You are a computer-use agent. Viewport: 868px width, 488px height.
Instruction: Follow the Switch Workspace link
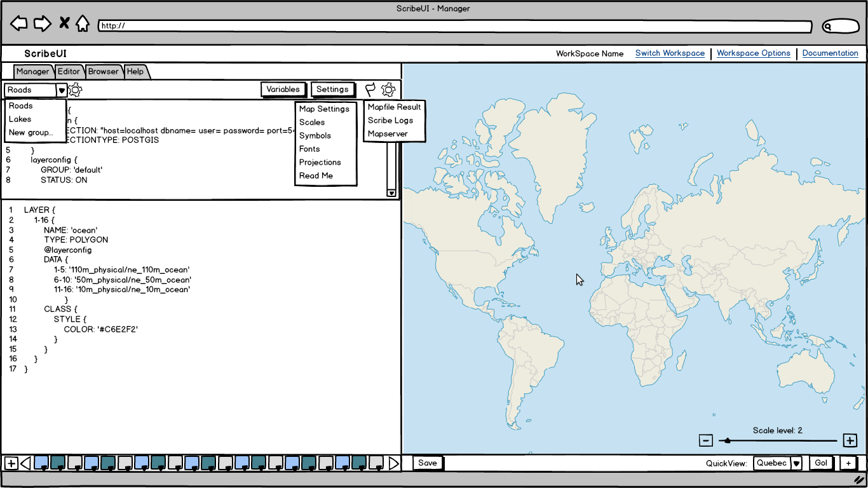click(670, 53)
